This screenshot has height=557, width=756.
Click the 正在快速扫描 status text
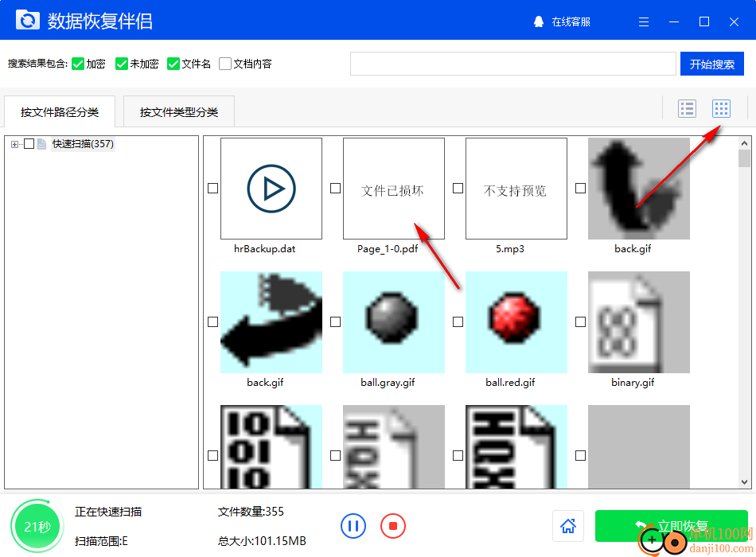tap(108, 512)
